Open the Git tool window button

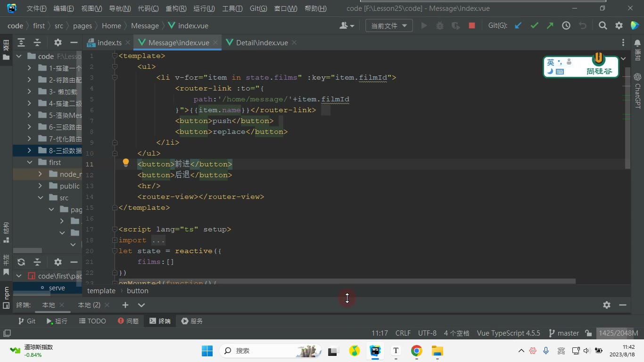(26, 321)
